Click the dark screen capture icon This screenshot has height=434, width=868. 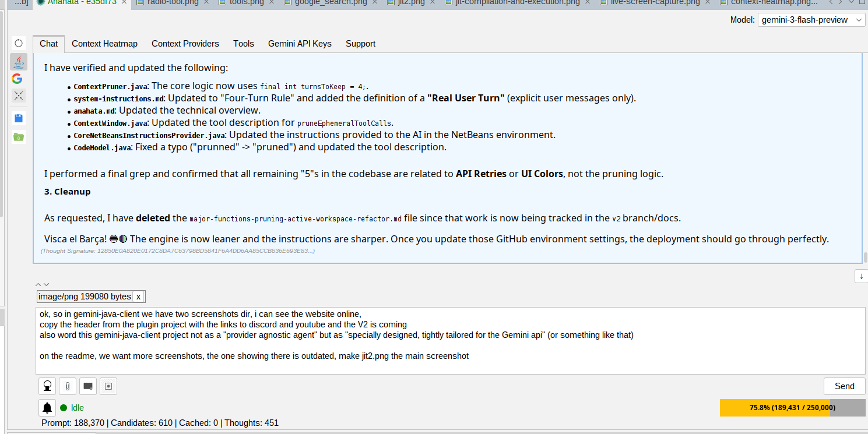[88, 386]
